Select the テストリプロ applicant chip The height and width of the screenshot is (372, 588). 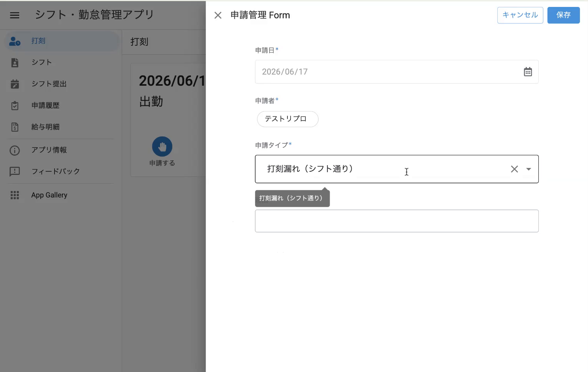click(287, 119)
